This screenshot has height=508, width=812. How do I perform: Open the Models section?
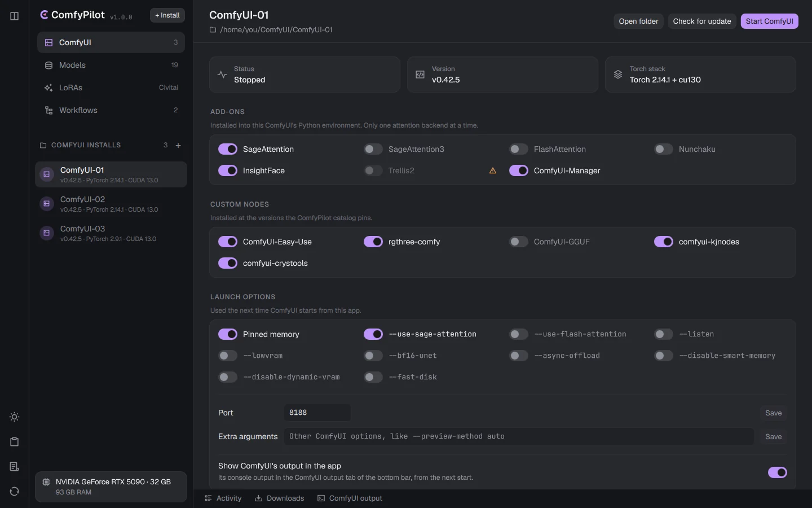tap(111, 65)
